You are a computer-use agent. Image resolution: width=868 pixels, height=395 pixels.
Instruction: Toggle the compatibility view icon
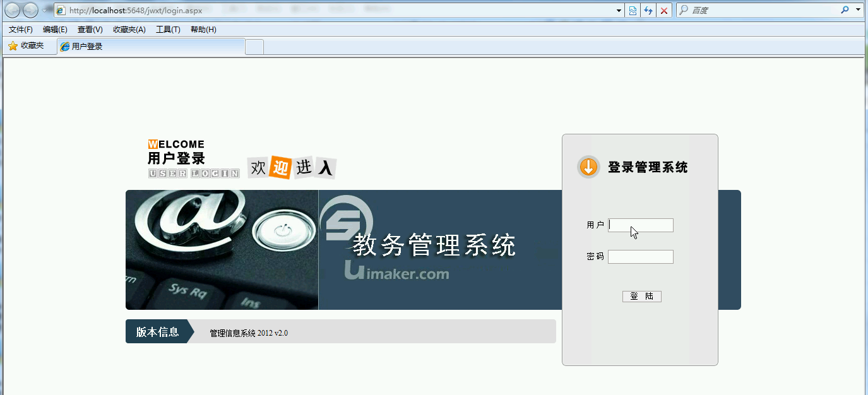point(633,11)
